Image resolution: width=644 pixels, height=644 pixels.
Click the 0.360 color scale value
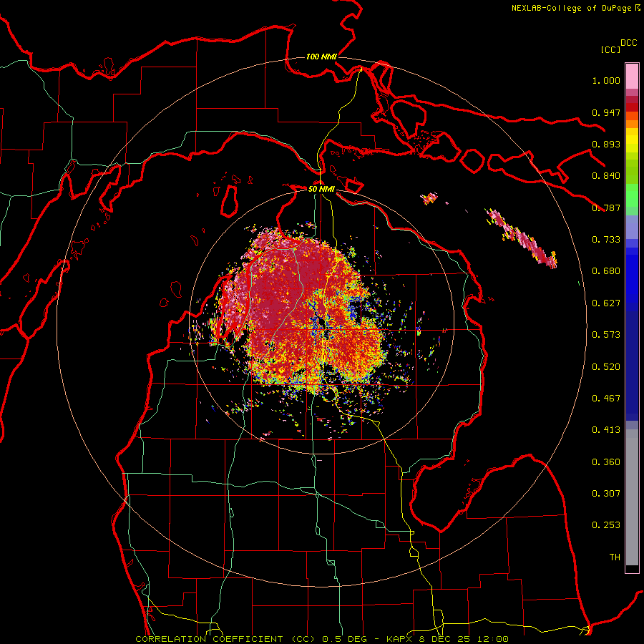click(x=606, y=462)
